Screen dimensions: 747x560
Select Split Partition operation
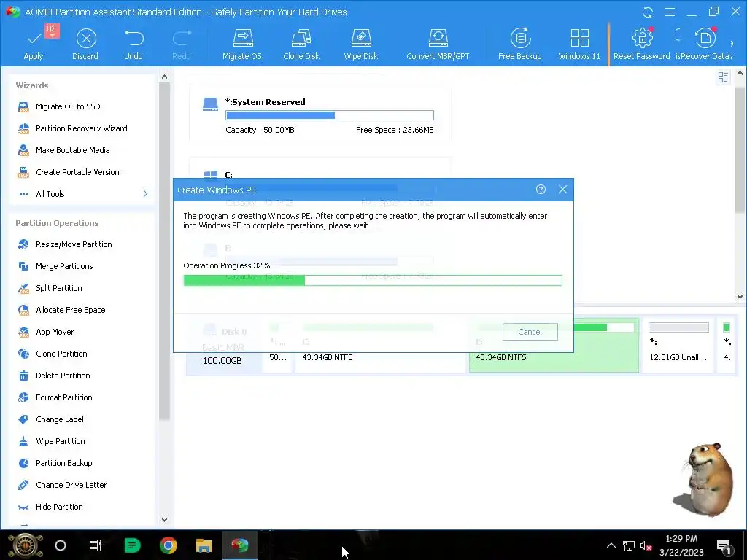pos(58,288)
